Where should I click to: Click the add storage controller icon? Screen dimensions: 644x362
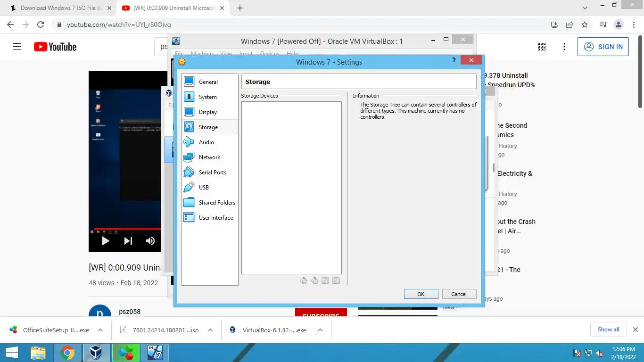tap(304, 281)
